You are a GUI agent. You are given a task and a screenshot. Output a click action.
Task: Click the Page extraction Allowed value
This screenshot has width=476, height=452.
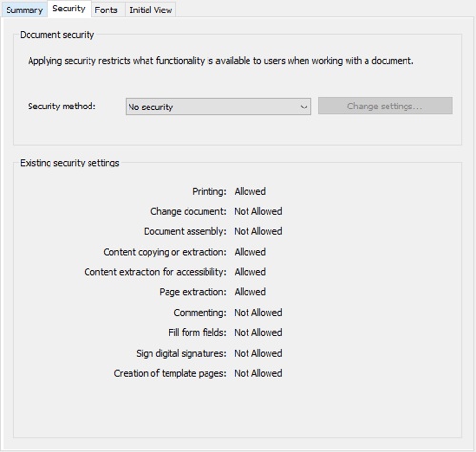tap(250, 292)
